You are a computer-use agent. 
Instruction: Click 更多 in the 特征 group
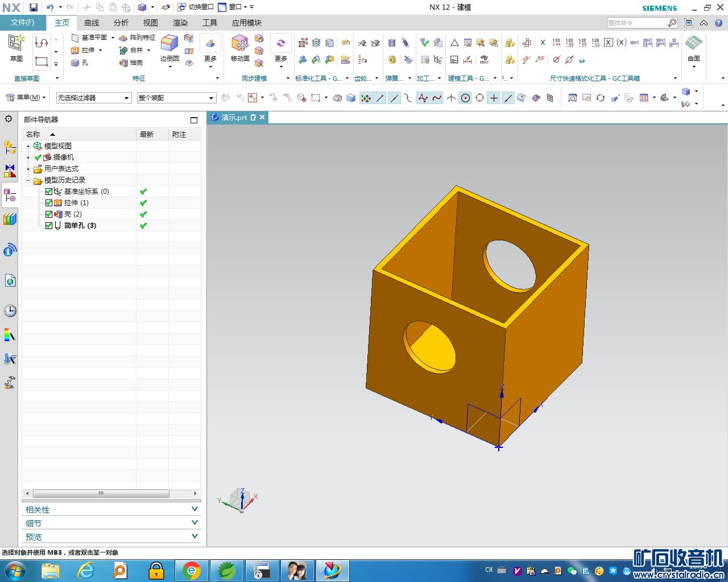click(210, 52)
